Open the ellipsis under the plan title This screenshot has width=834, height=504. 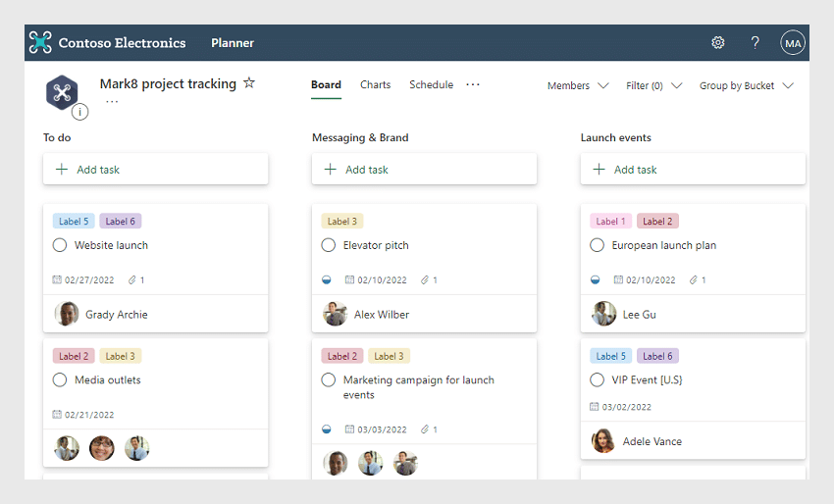[112, 102]
